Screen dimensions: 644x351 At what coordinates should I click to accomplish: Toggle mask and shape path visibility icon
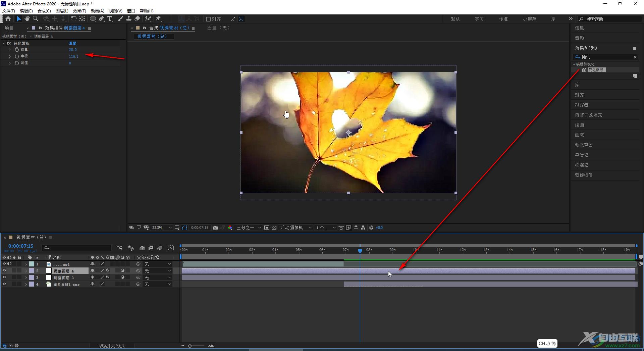184,228
